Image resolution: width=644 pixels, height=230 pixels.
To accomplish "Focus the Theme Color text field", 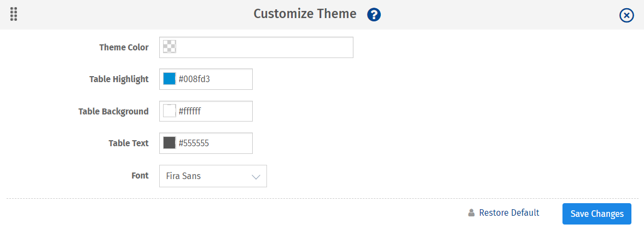I will (265, 48).
